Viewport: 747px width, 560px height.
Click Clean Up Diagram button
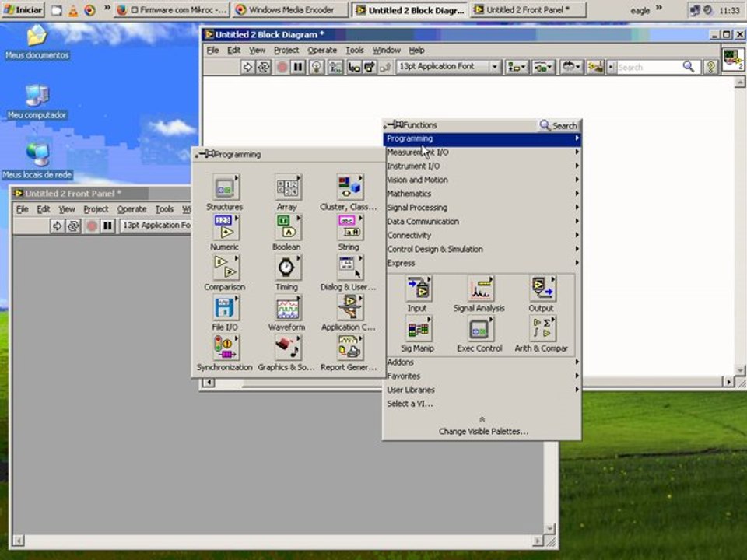coord(595,67)
